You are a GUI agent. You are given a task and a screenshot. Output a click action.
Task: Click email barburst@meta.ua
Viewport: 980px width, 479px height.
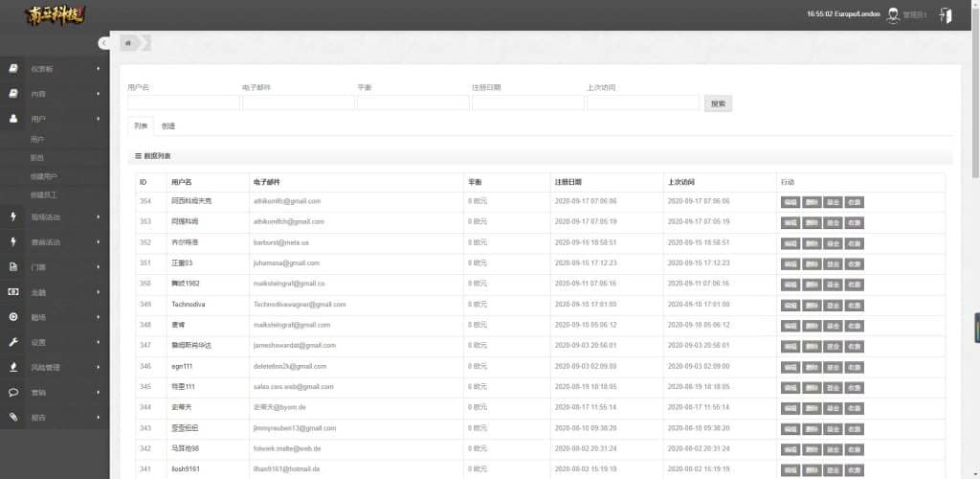[281, 242]
